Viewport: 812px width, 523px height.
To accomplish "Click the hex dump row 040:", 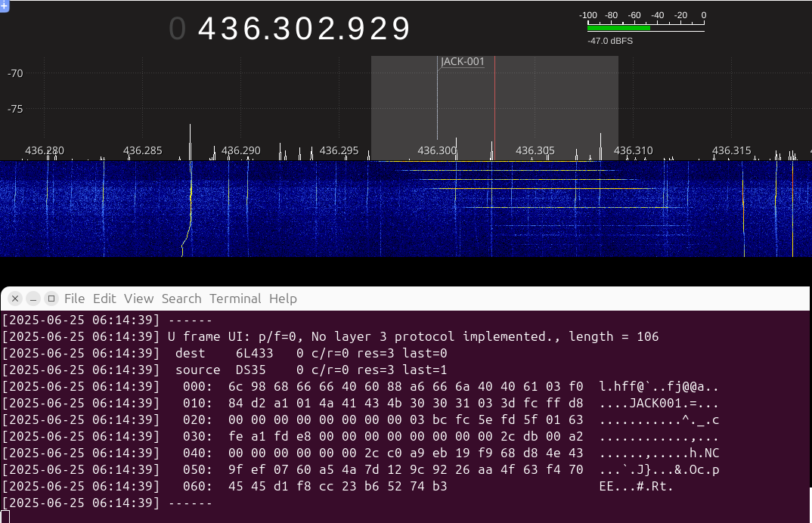I will pos(361,453).
